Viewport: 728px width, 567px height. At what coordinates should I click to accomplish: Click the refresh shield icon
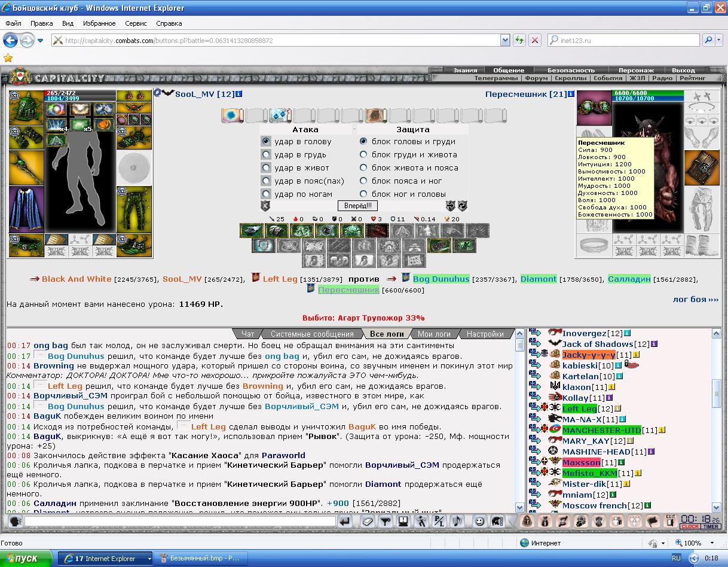click(463, 206)
